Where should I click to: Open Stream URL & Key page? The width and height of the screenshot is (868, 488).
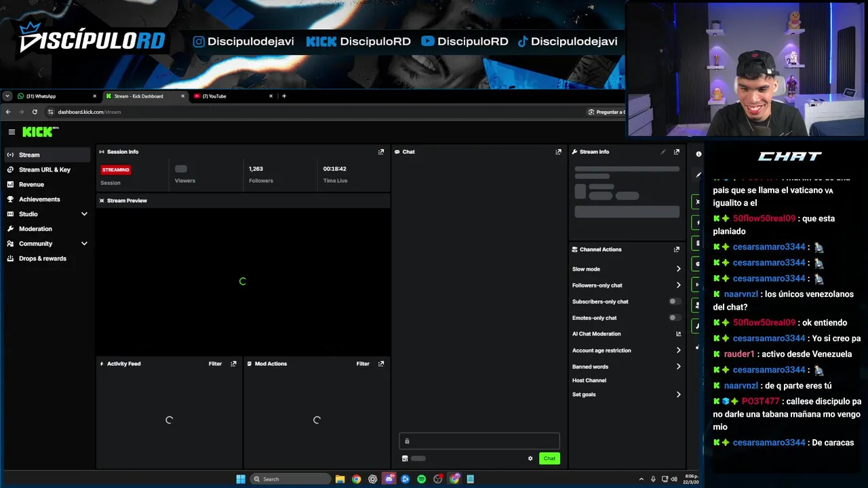click(x=46, y=170)
